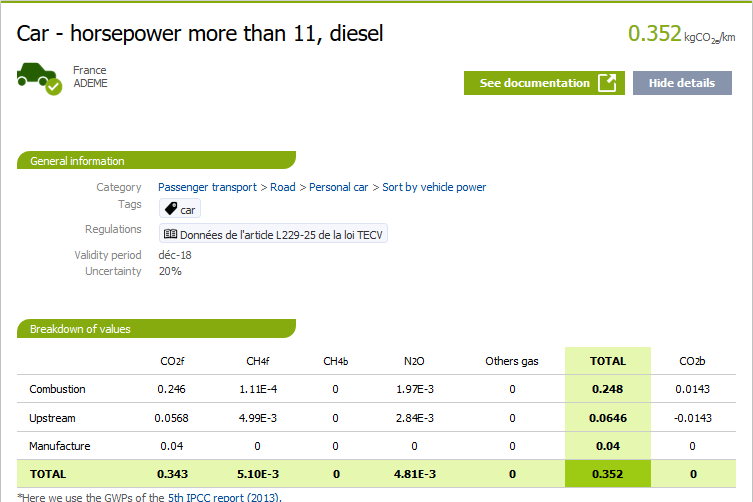This screenshot has height=502, width=753.
Task: Click the Others gas column header
Action: pyautogui.click(x=512, y=361)
